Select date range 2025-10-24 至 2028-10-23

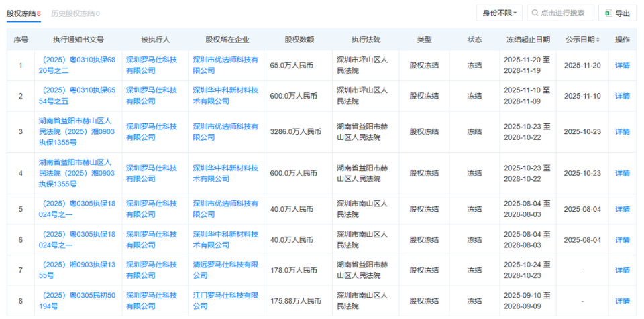click(x=527, y=270)
